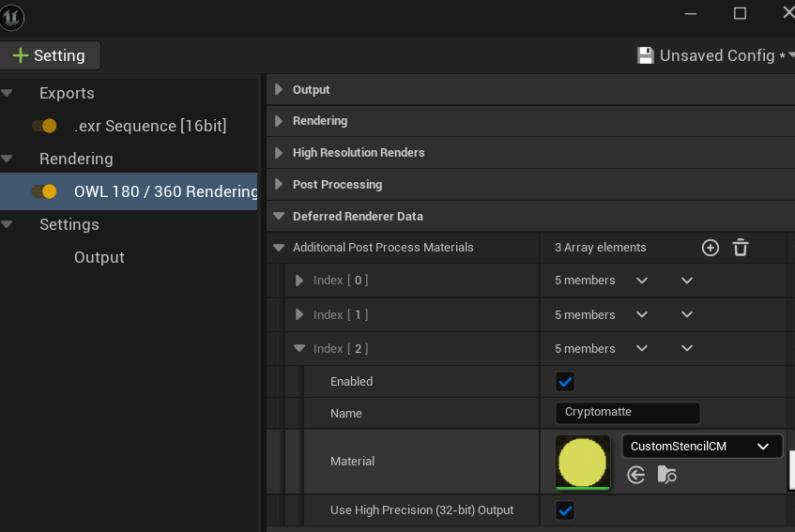The height and width of the screenshot is (532, 795).
Task: Uncheck Use High Precision (32-bit) Output
Action: [x=565, y=510]
